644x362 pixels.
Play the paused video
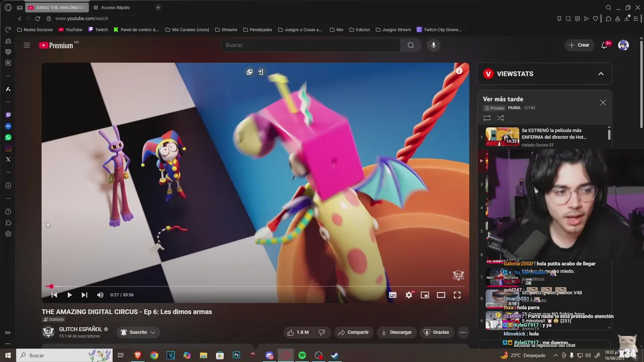pos(69,295)
